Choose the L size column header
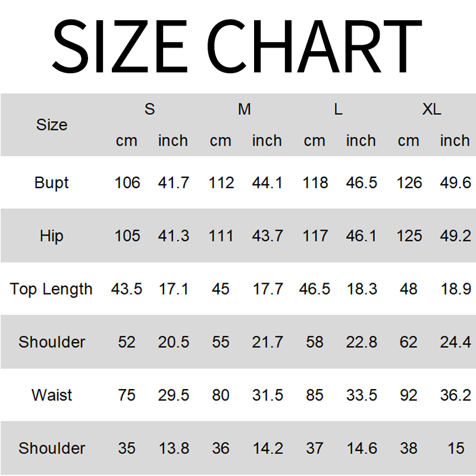 pyautogui.click(x=338, y=109)
